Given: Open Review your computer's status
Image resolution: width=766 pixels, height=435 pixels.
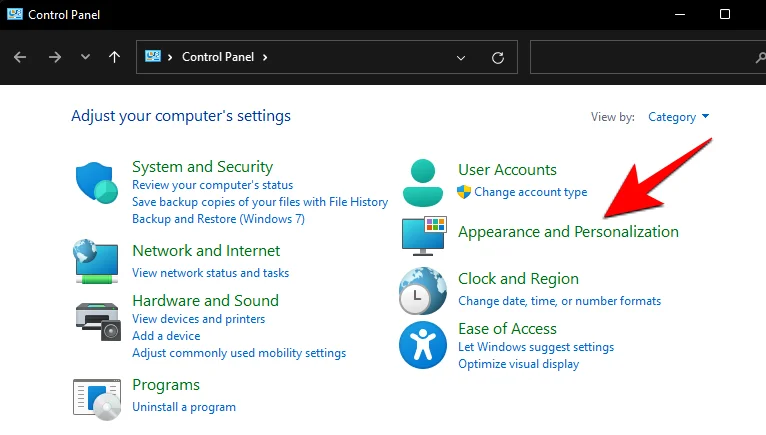Looking at the screenshot, I should tap(213, 185).
